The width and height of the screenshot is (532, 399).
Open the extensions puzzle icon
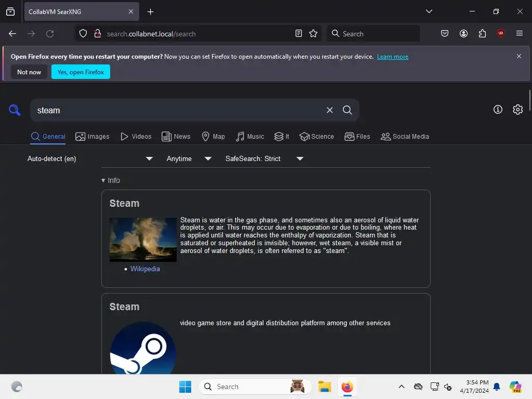point(482,34)
